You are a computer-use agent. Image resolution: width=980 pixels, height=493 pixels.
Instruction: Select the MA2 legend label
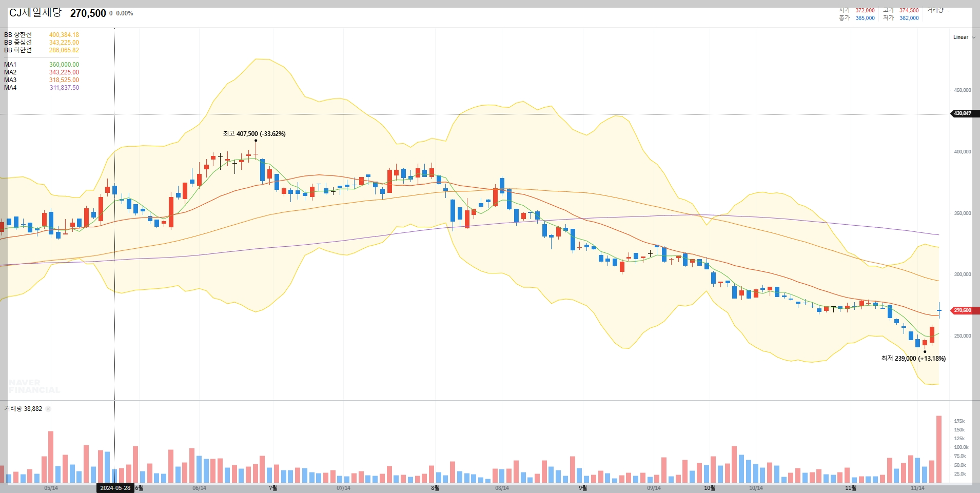10,72
